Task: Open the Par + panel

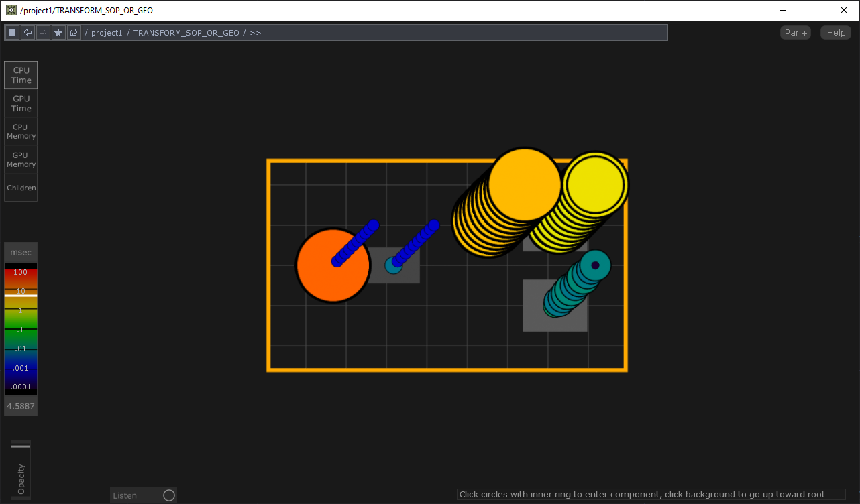Action: [796, 32]
